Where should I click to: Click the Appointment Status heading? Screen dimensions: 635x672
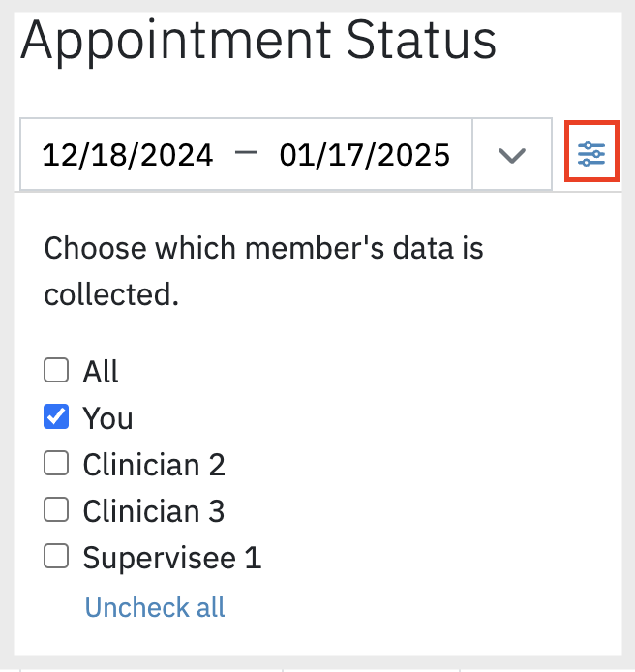click(x=258, y=41)
